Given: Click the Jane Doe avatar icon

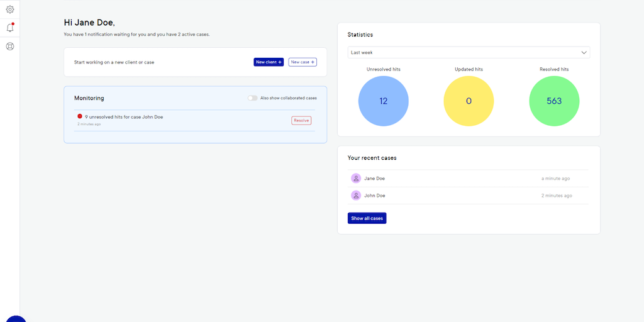Looking at the screenshot, I should (356, 179).
